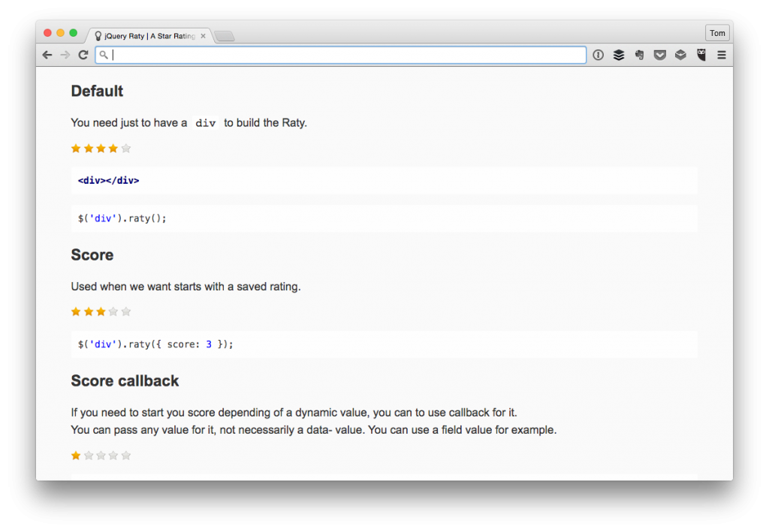Reload the jQuery Raty page
This screenshot has height=532, width=769.
coord(83,55)
